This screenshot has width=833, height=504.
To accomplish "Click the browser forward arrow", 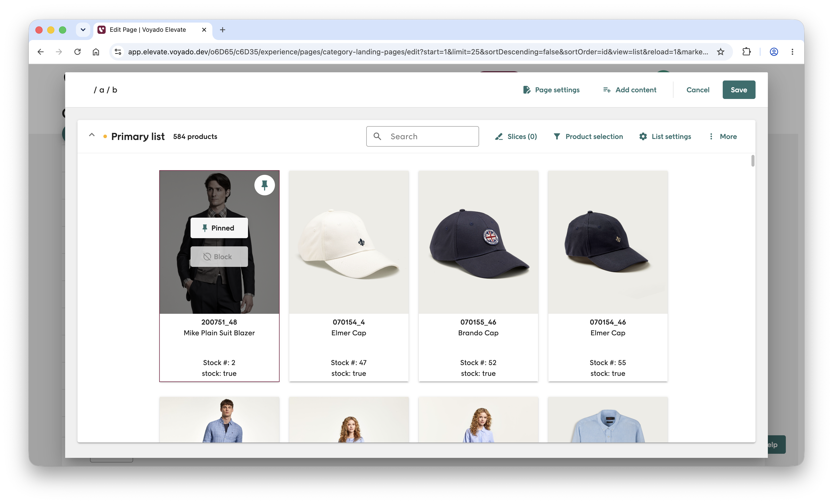I will tap(59, 52).
